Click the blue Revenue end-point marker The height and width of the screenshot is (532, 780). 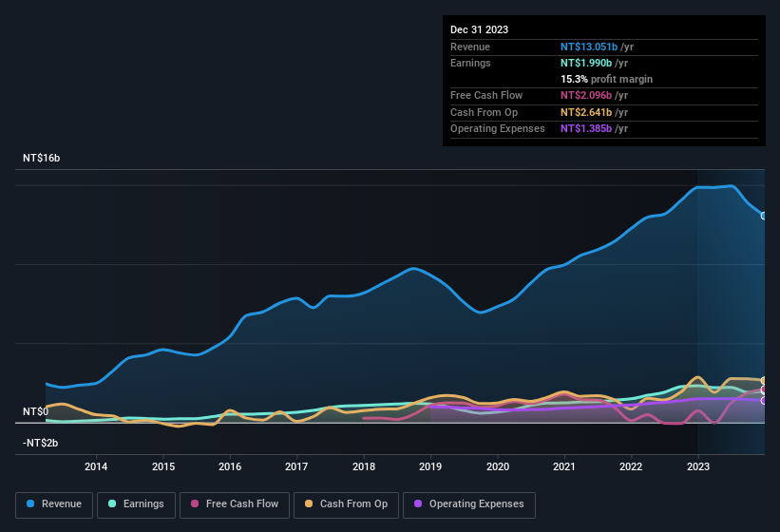pos(764,216)
